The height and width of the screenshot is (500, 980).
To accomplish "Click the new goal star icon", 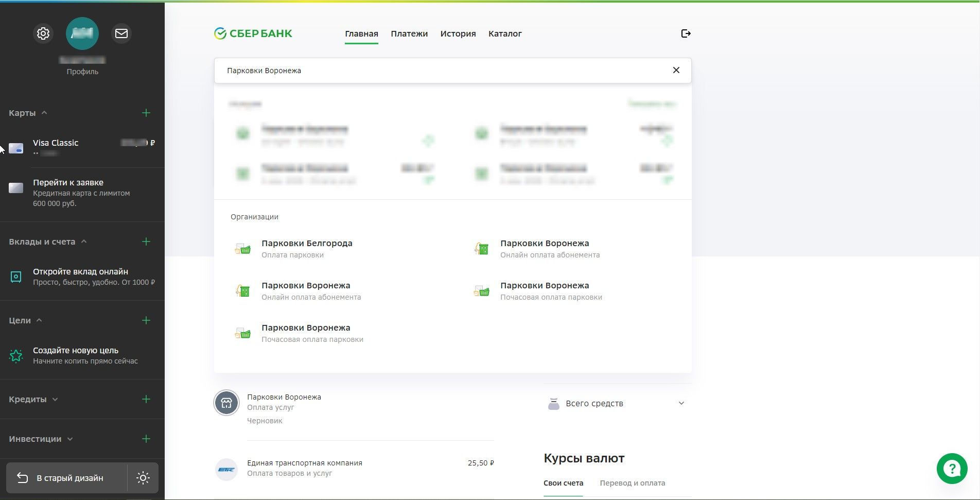I will 16,356.
